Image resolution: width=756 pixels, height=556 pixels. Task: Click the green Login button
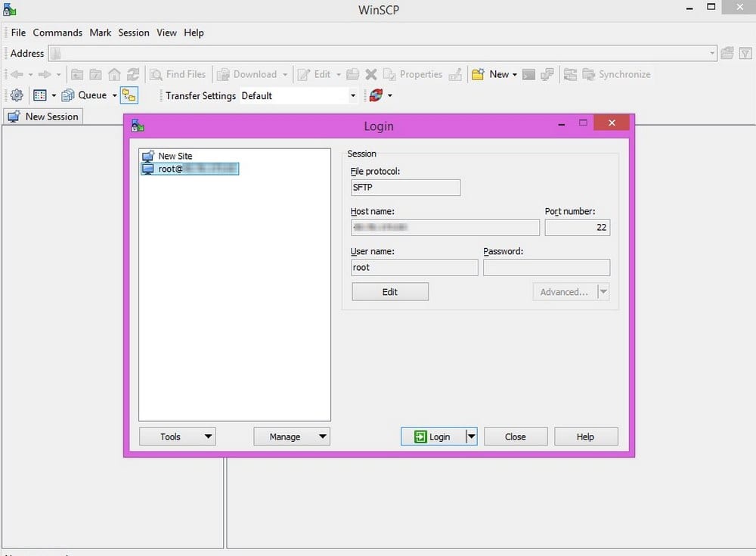(x=433, y=436)
